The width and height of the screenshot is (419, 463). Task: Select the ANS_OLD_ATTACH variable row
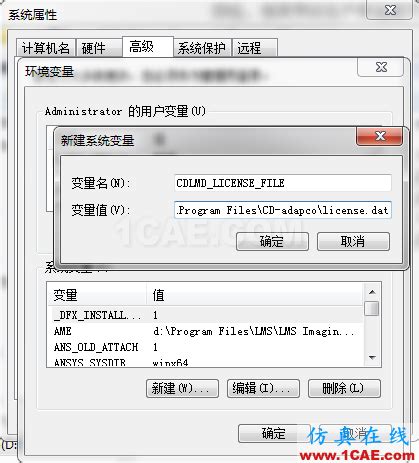pyautogui.click(x=206, y=347)
